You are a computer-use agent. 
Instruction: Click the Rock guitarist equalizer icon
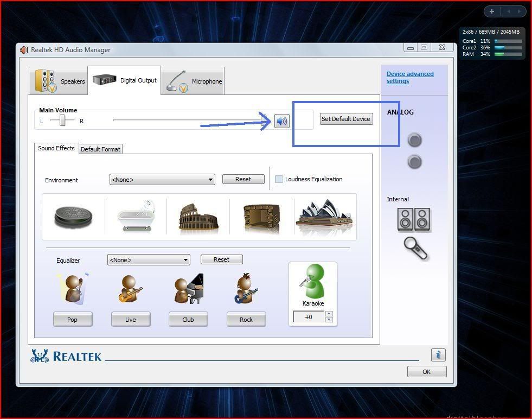[x=246, y=289]
